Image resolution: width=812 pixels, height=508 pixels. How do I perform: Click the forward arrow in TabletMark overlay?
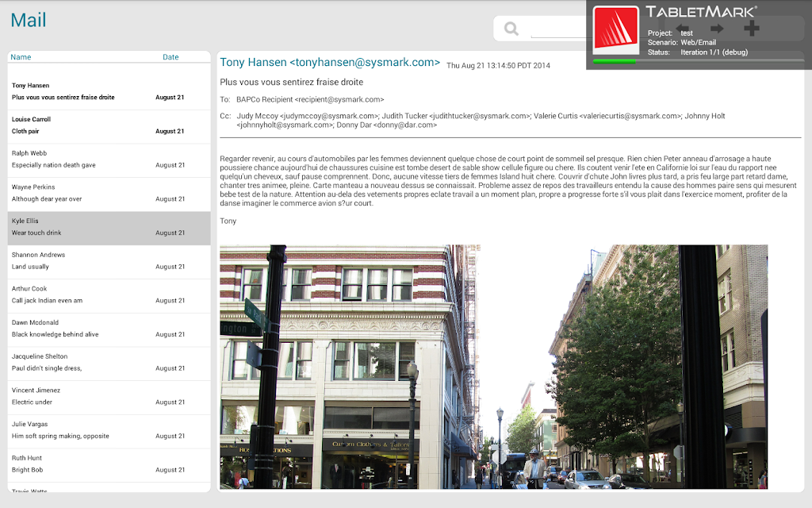[717, 29]
